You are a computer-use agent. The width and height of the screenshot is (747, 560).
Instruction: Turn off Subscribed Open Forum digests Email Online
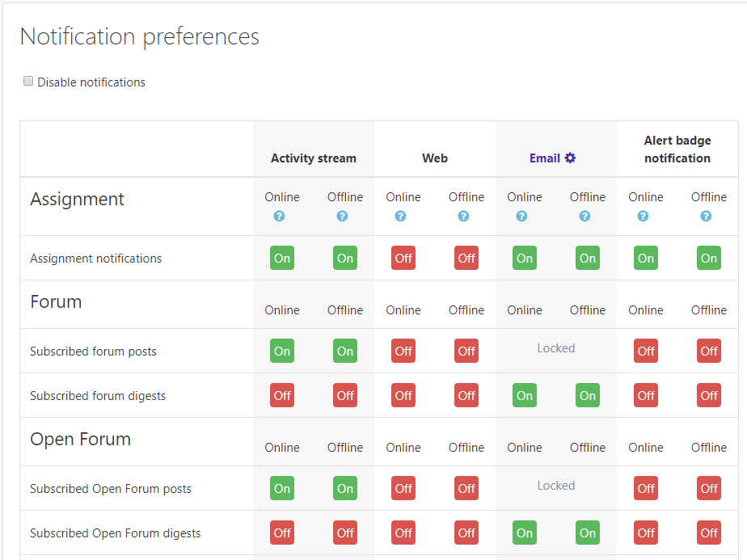[x=525, y=533]
